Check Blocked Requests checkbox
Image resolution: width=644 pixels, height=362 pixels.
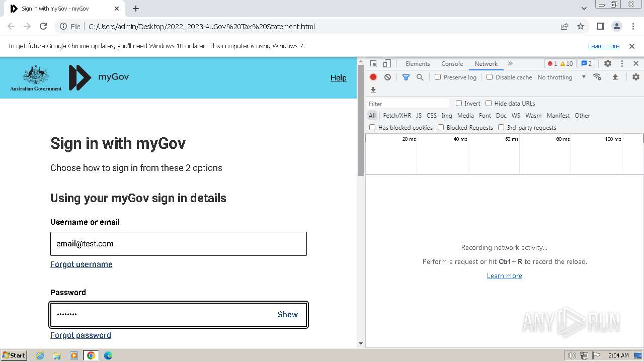(441, 127)
